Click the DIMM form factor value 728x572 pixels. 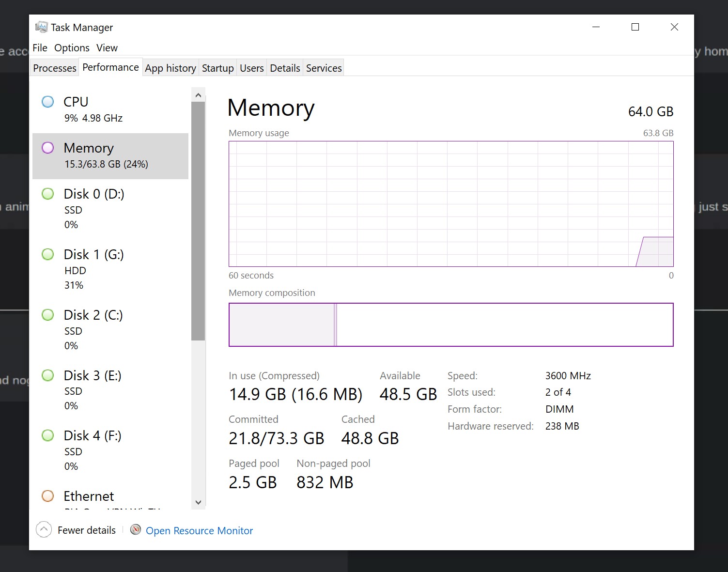[x=559, y=409]
